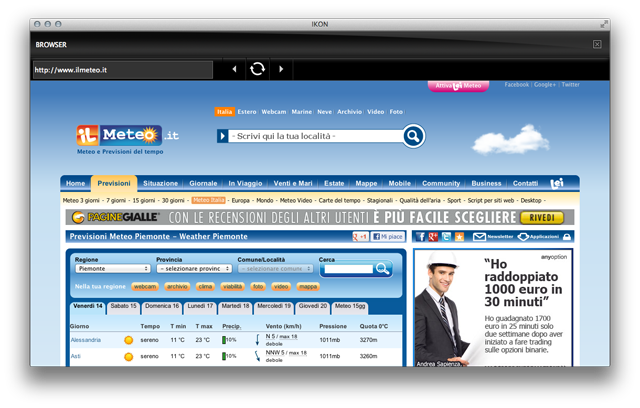Click the Meteo Italia submenu link
This screenshot has height=408, width=640.
(x=209, y=200)
